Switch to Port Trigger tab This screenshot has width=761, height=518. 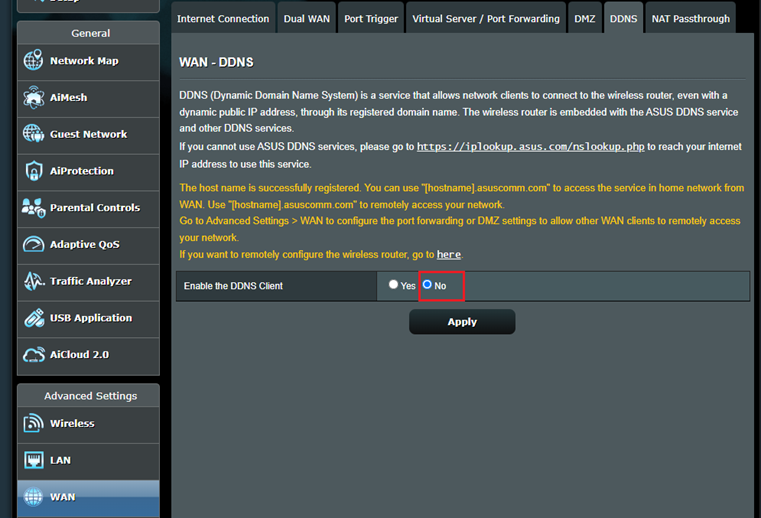click(x=371, y=18)
